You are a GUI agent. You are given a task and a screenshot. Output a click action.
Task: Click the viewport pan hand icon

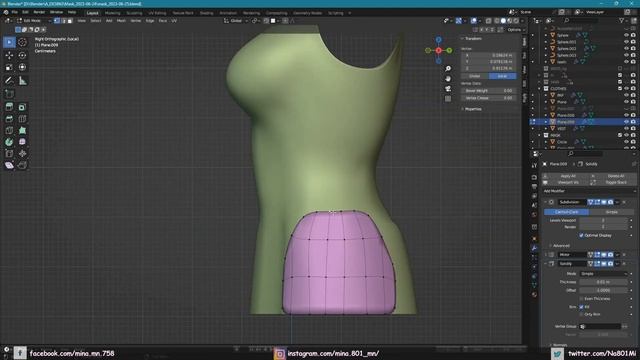click(x=448, y=79)
